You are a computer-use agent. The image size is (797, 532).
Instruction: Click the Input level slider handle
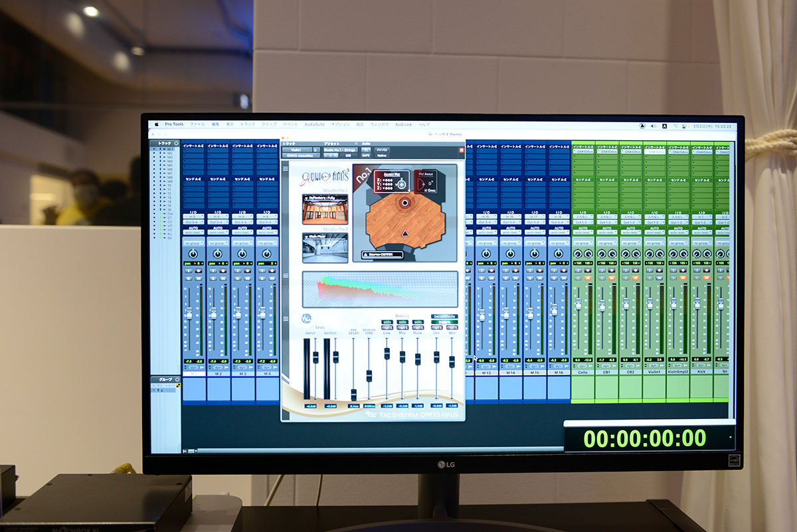pos(315,357)
